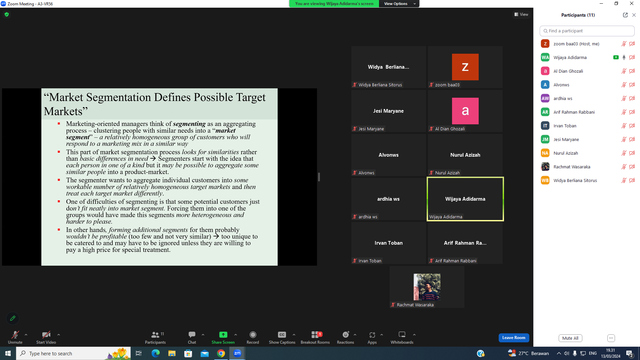The height and width of the screenshot is (360, 640).
Task: Open the Participants toolbar item
Action: pyautogui.click(x=155, y=337)
